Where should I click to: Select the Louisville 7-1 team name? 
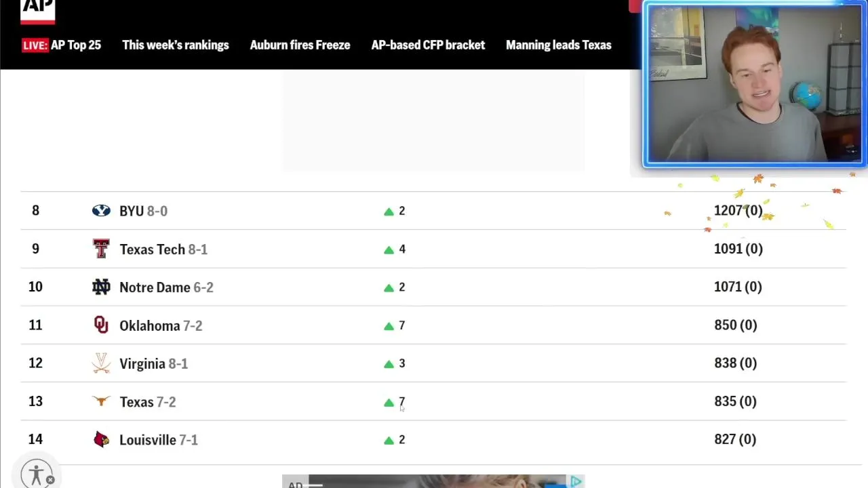(159, 440)
